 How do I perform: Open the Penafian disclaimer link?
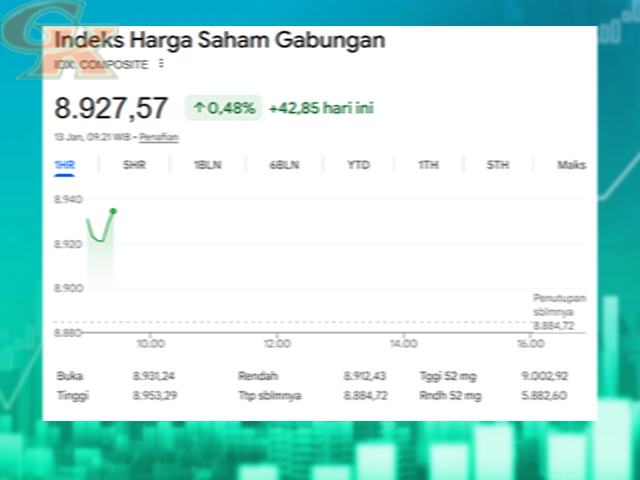tap(158, 136)
